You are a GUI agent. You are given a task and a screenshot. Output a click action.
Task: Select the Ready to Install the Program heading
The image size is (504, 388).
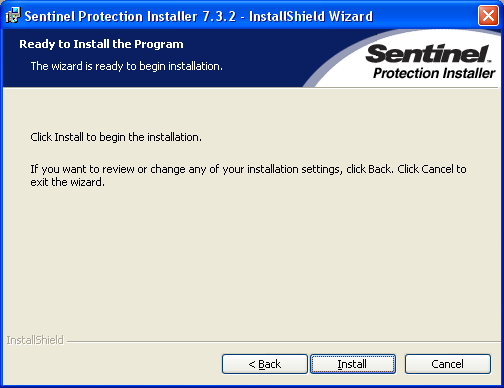101,44
